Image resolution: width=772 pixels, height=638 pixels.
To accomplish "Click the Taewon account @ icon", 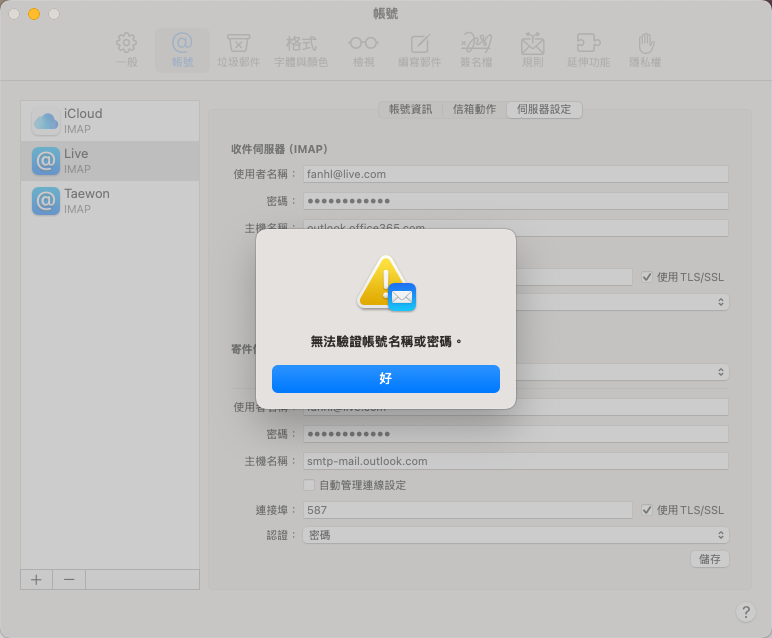I will click(x=46, y=201).
